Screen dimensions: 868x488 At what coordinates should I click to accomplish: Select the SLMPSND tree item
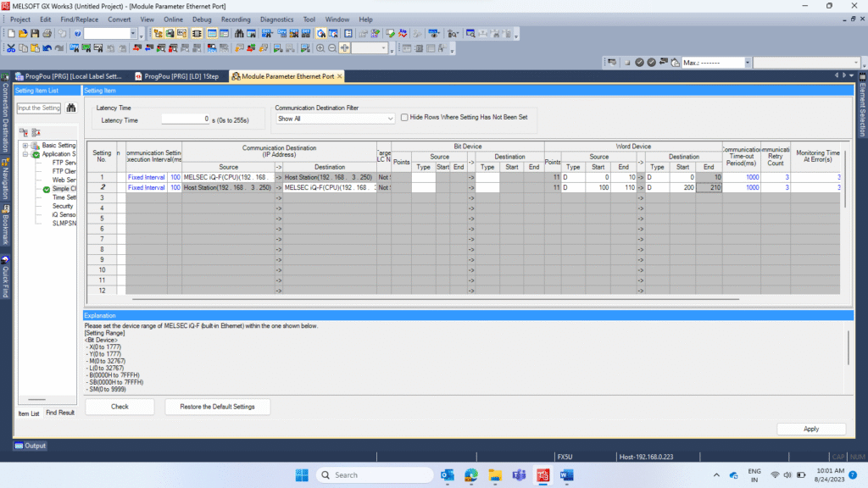click(x=64, y=223)
